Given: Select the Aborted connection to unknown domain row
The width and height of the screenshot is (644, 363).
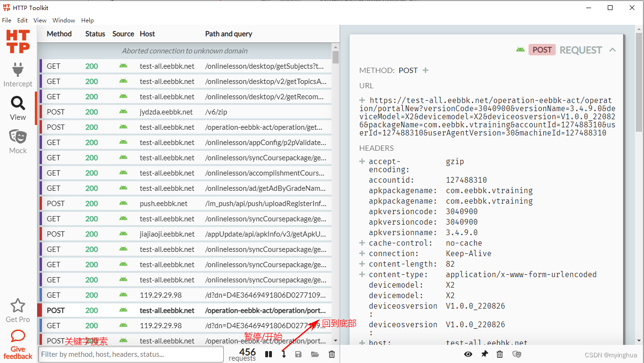Looking at the screenshot, I should click(x=185, y=51).
